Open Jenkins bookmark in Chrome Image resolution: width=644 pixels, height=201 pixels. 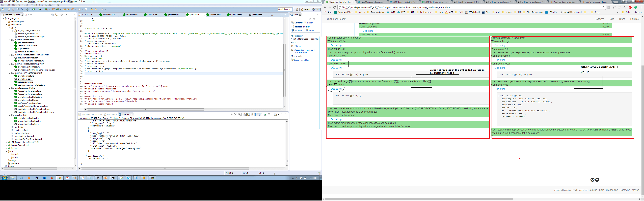pos(360,12)
